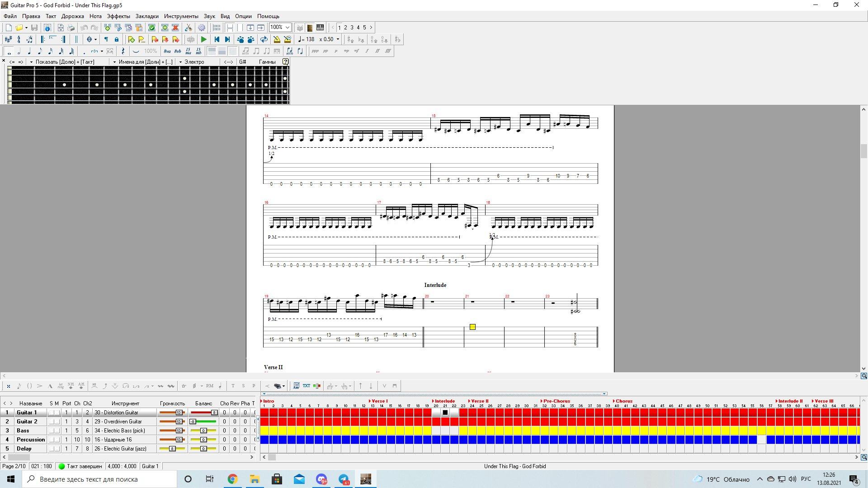Jump to the Chorus section marker

point(623,401)
